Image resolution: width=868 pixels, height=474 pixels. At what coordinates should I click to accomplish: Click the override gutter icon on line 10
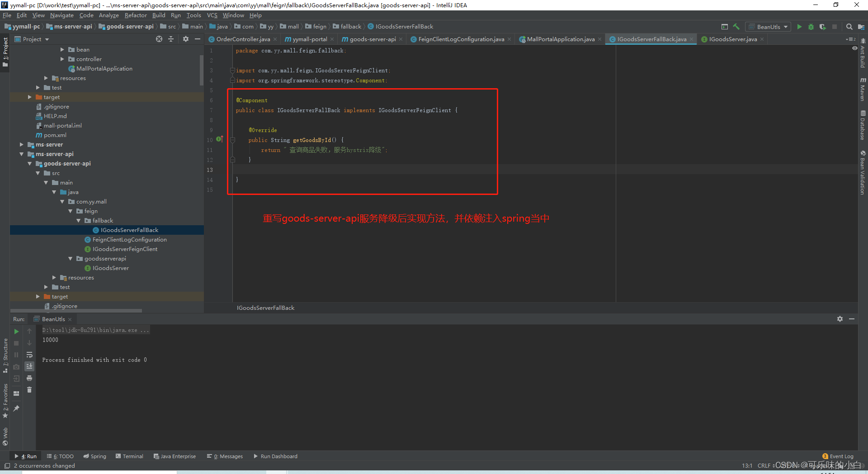(219, 139)
